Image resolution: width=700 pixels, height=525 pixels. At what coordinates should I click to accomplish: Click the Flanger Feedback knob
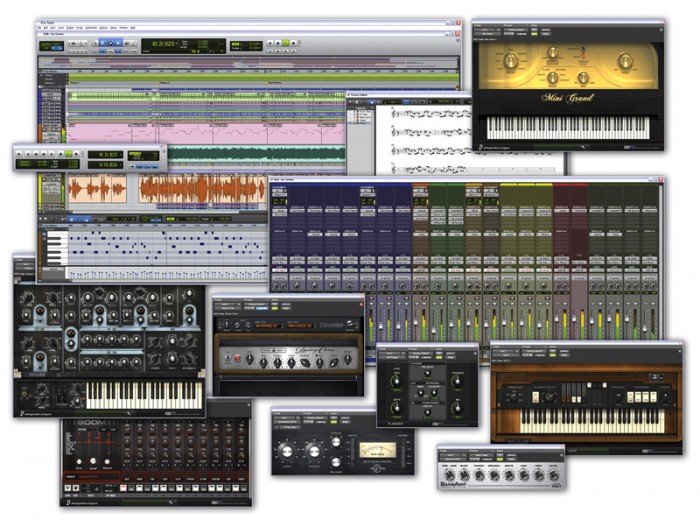click(457, 380)
